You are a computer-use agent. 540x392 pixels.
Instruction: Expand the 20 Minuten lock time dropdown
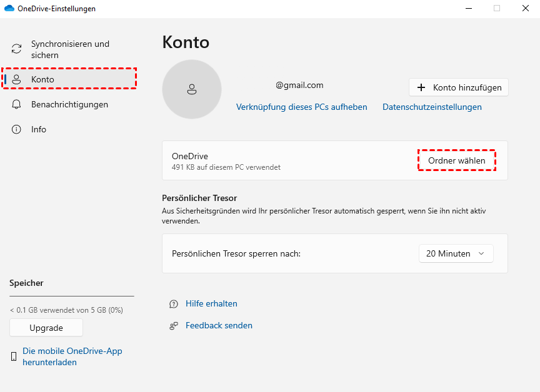coord(456,253)
